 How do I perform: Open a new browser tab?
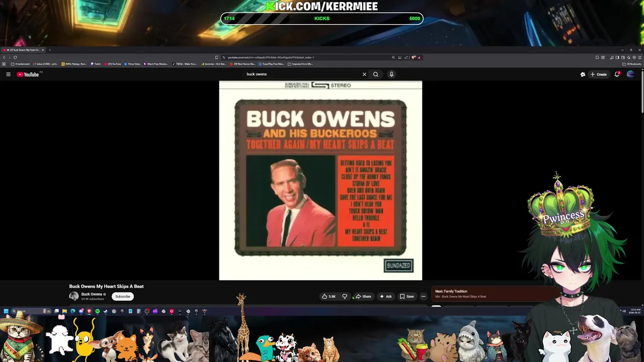[x=49, y=50]
